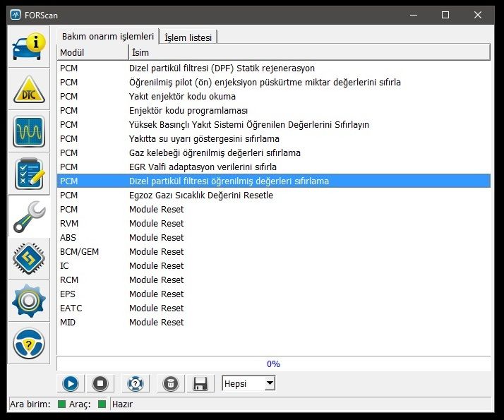
Task: Select DPF Statik rejenerasyon row
Action: click(x=274, y=68)
